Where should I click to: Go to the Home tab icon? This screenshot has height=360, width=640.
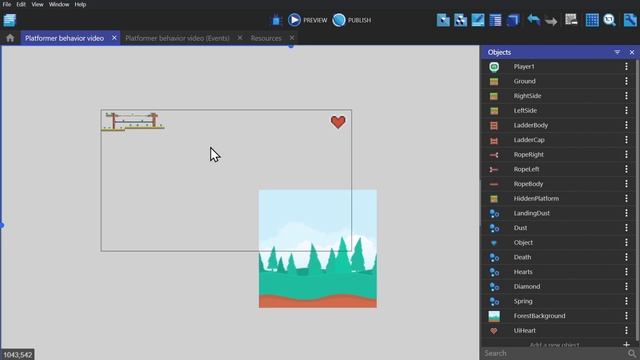[x=10, y=38]
